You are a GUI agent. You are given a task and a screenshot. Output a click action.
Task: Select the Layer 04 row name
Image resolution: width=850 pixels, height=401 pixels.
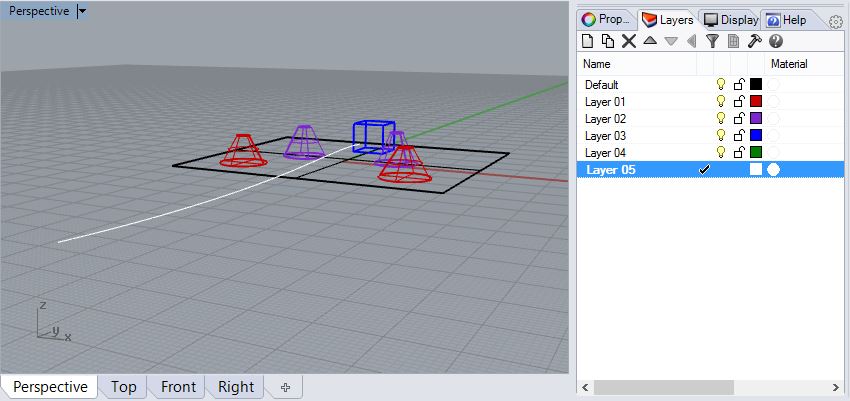point(605,152)
